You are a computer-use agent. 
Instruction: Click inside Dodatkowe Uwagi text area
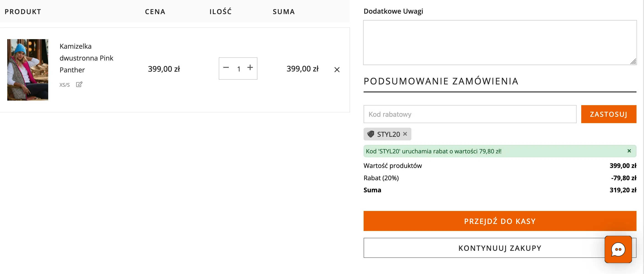[500, 43]
